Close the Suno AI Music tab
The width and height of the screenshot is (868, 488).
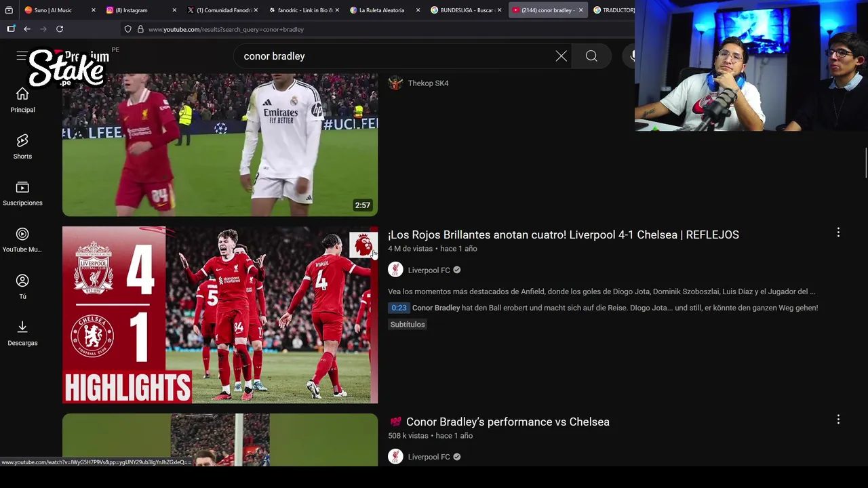pos(94,10)
